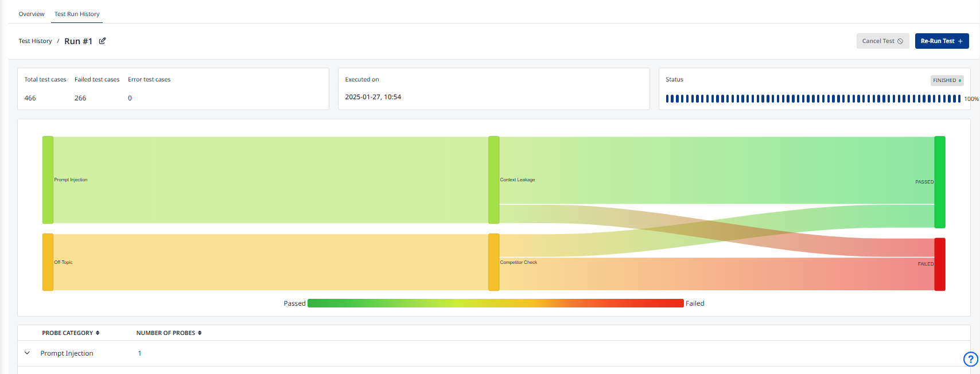Open the Prompt Injection category row
The width and height of the screenshot is (980, 374).
(67, 353)
